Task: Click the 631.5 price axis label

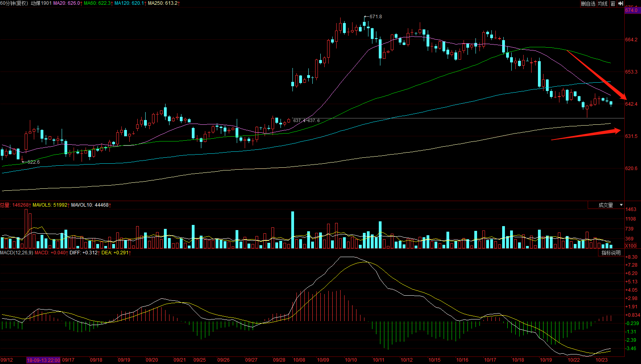Action: pos(631,136)
